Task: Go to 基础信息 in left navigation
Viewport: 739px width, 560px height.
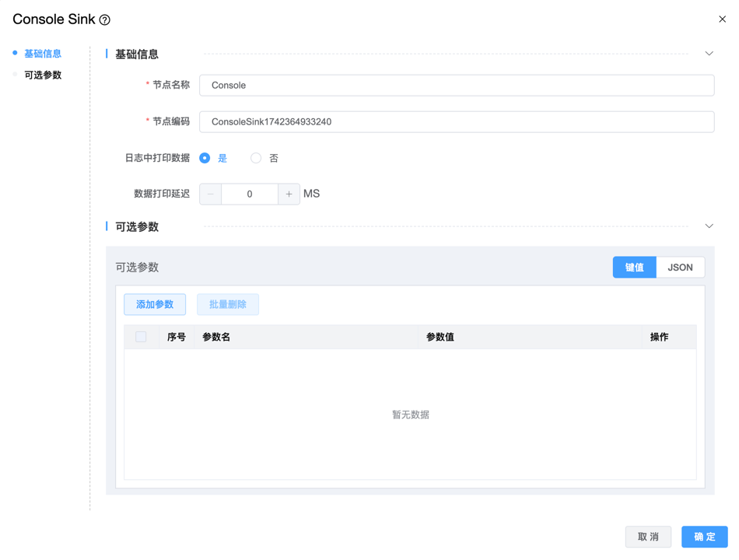Action: [x=43, y=54]
